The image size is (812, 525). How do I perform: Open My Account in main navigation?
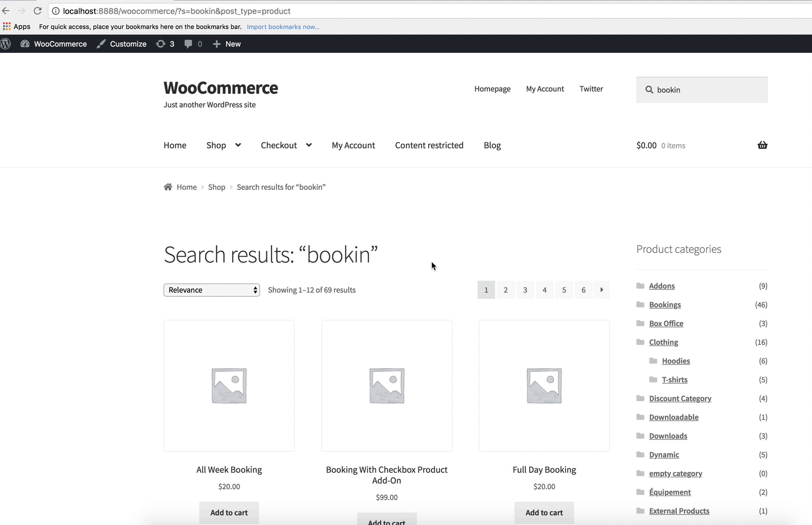(353, 145)
